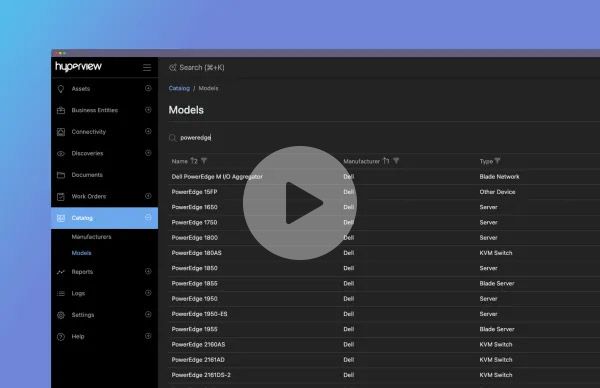Open Work Orders in the sidebar
Image resolution: width=600 pixels, height=388 pixels.
click(x=89, y=196)
